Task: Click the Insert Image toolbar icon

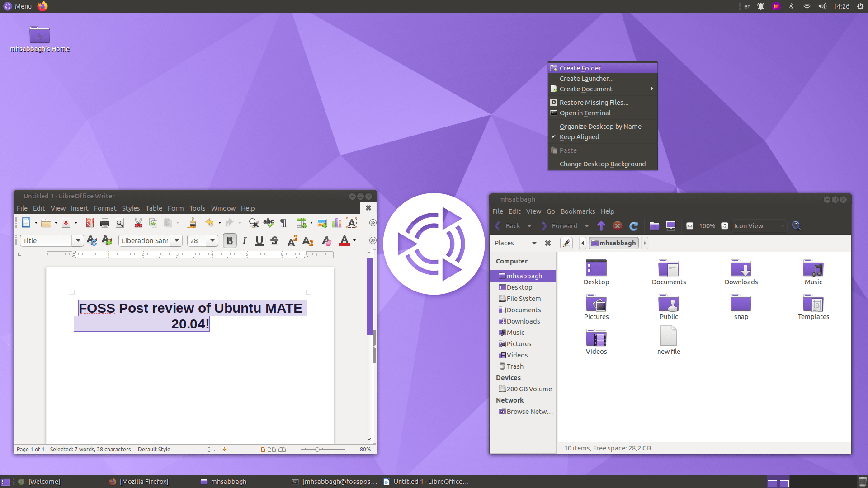Action: coord(322,223)
